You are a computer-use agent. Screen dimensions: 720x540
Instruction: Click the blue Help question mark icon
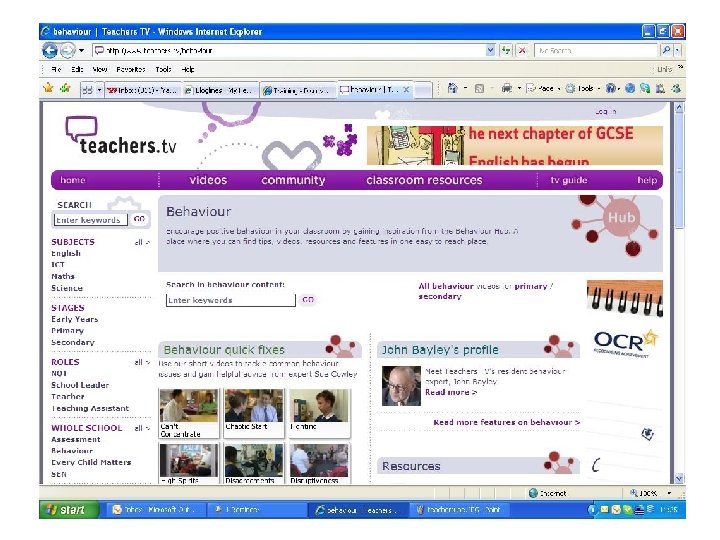pyautogui.click(x=611, y=88)
